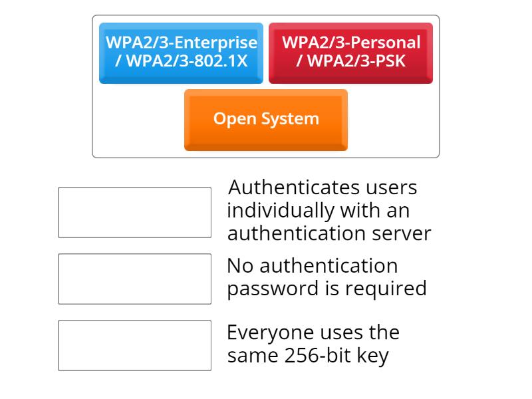Click the red answer tile
This screenshot has width=532, height=399.
pyautogui.click(x=350, y=53)
